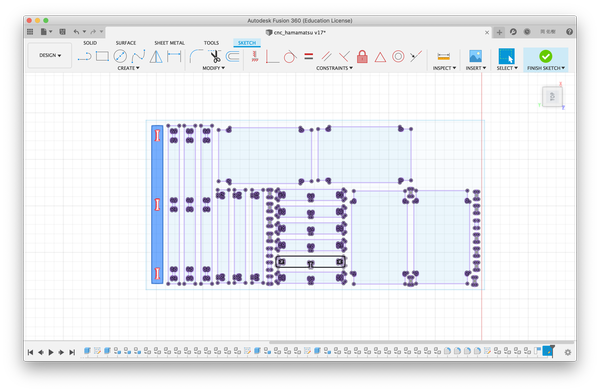Apply the Concentric constraint

pos(398,57)
